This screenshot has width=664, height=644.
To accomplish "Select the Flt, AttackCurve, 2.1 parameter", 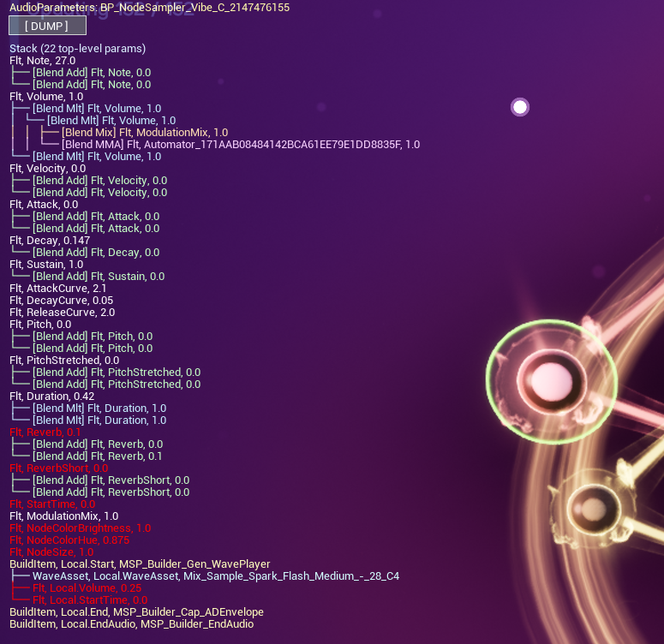I will tap(58, 289).
